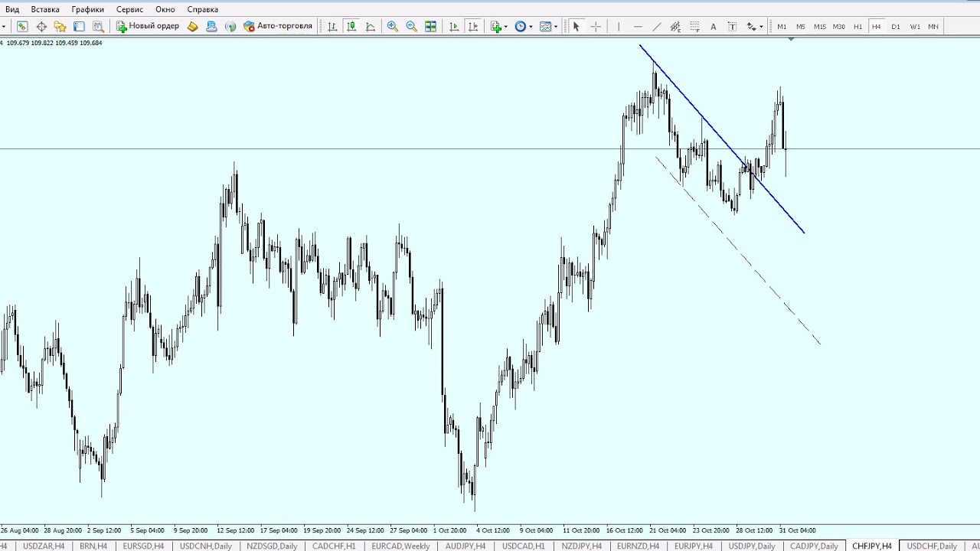
Task: Switch to the USDZAR,H4 chart tab
Action: point(44,546)
